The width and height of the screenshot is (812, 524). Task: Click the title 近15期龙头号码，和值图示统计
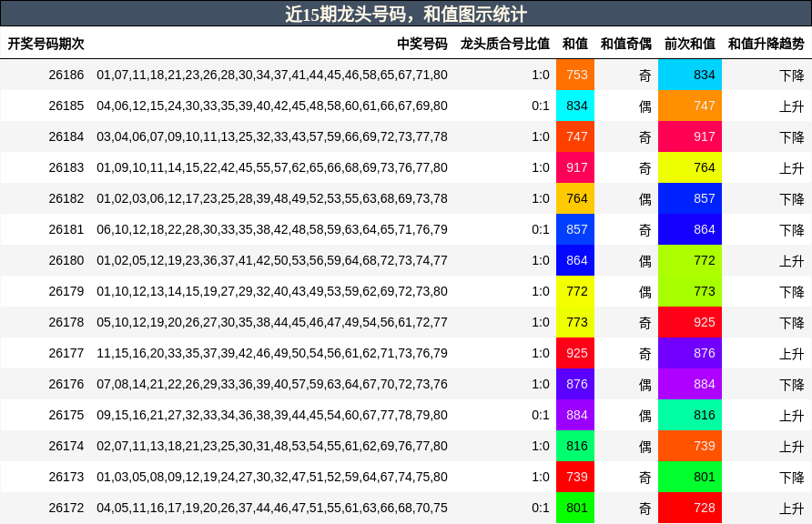coord(406,14)
